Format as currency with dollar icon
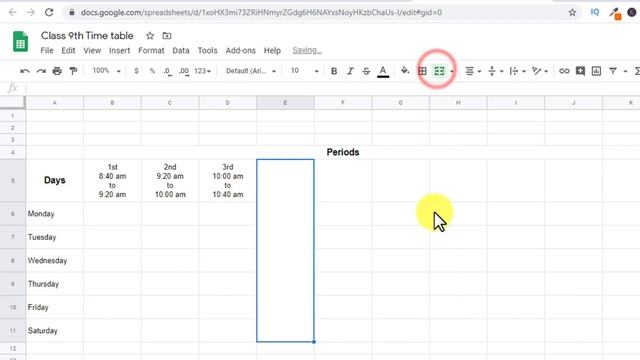Screen dimensions: 640x360 tap(136, 71)
